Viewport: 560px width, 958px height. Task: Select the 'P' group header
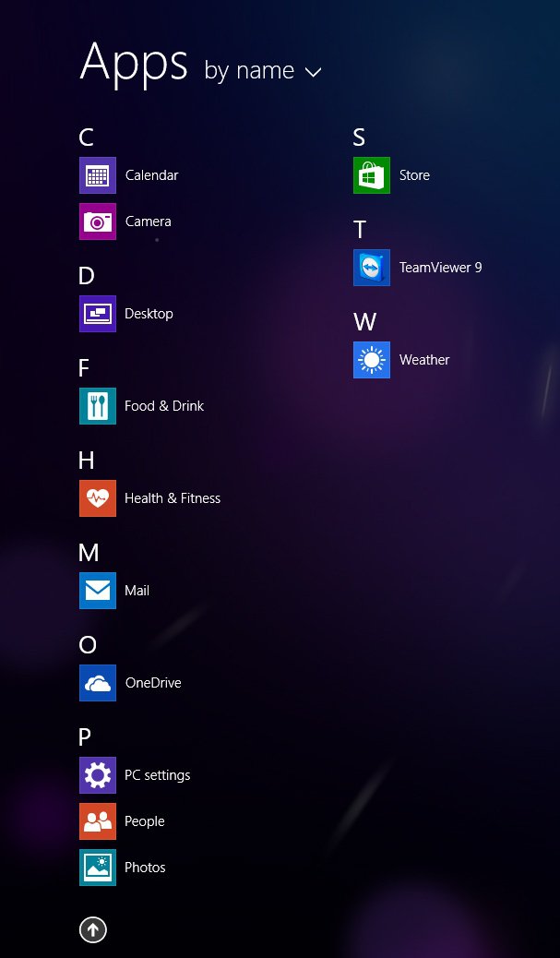coord(84,737)
